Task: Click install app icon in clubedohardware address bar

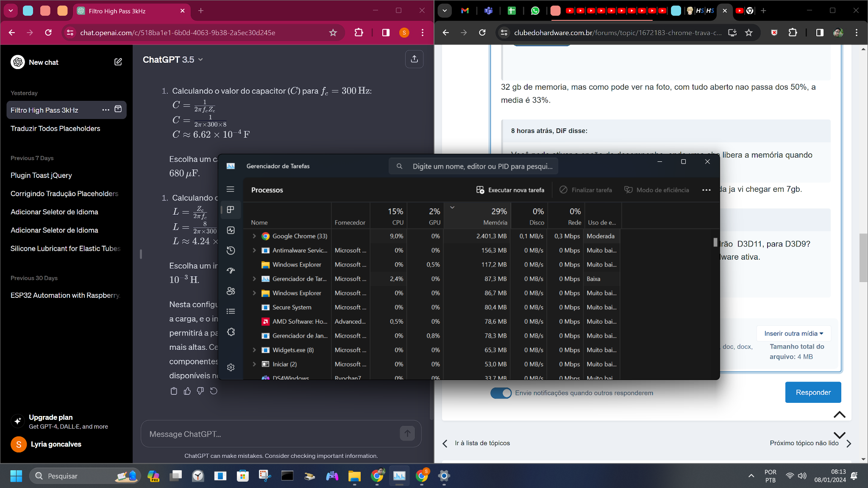Action: pyautogui.click(x=732, y=33)
